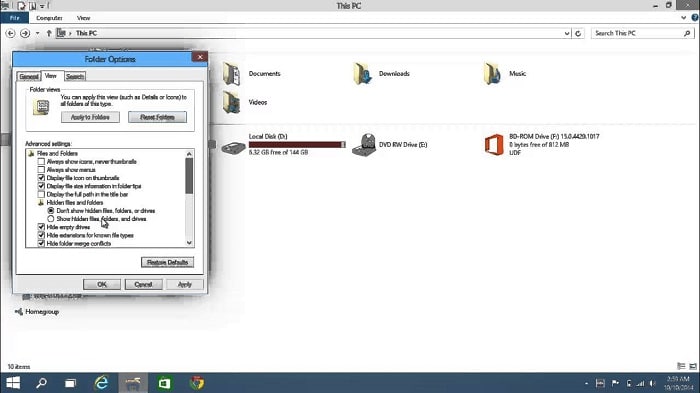The width and height of the screenshot is (700, 393).
Task: Open the Windows Store taskbar icon
Action: tap(164, 383)
